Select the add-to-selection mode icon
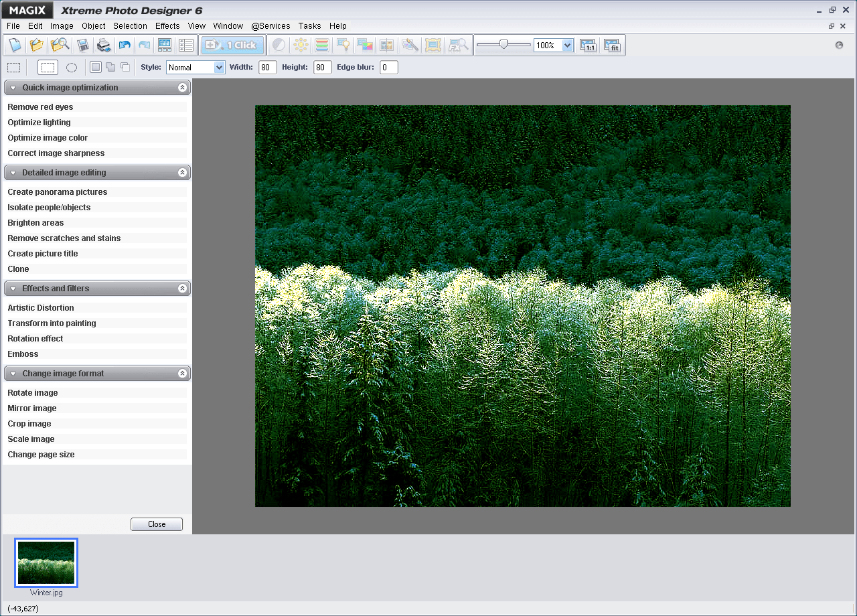The height and width of the screenshot is (616, 857). coord(110,67)
